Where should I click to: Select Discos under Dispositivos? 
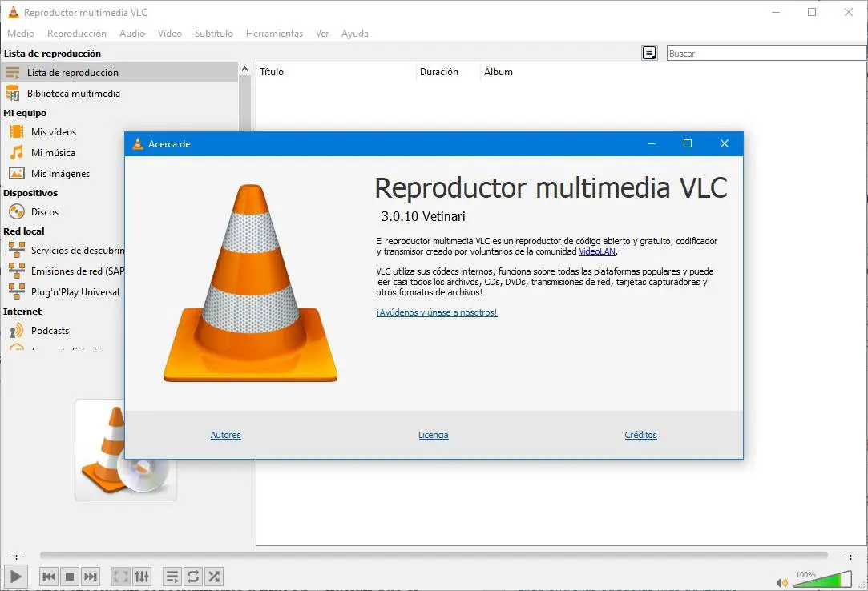point(45,212)
